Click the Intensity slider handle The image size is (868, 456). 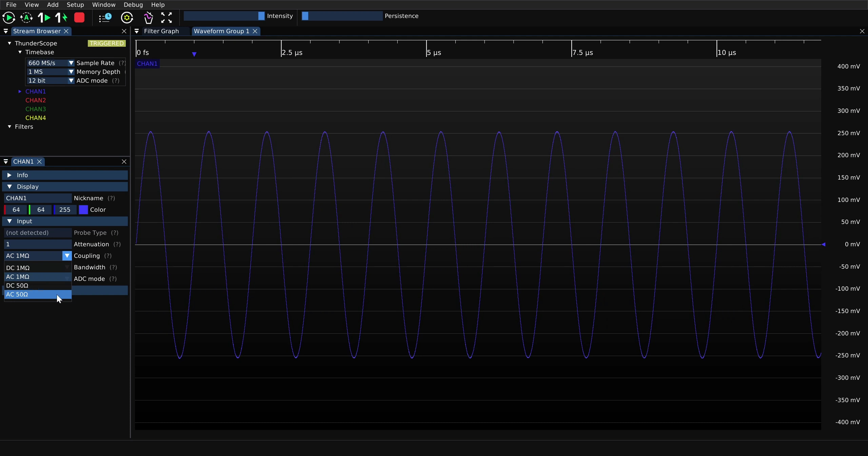coord(261,16)
